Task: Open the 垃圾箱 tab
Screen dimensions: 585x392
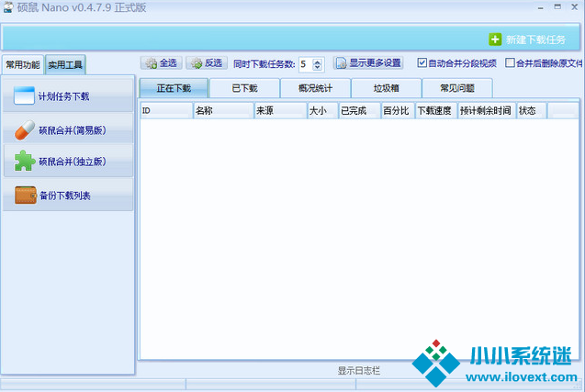Action: coord(387,88)
